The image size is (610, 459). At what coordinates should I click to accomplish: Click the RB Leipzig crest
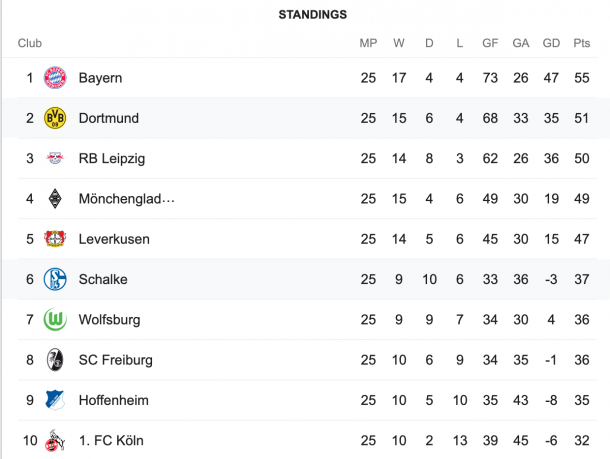(55, 158)
